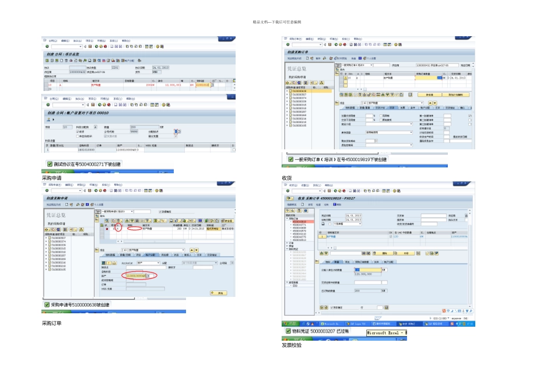Screen dimensions: 554x392
Task: Click yellow Exit icon in contract account assignment window
Action: point(104,105)
